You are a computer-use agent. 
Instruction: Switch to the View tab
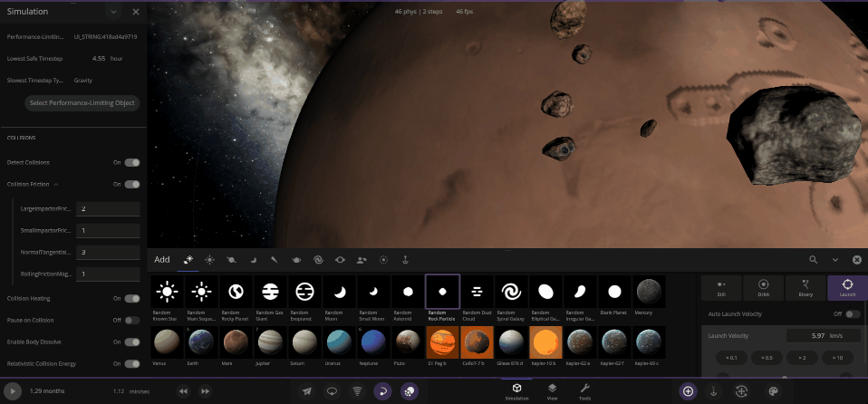click(552, 390)
